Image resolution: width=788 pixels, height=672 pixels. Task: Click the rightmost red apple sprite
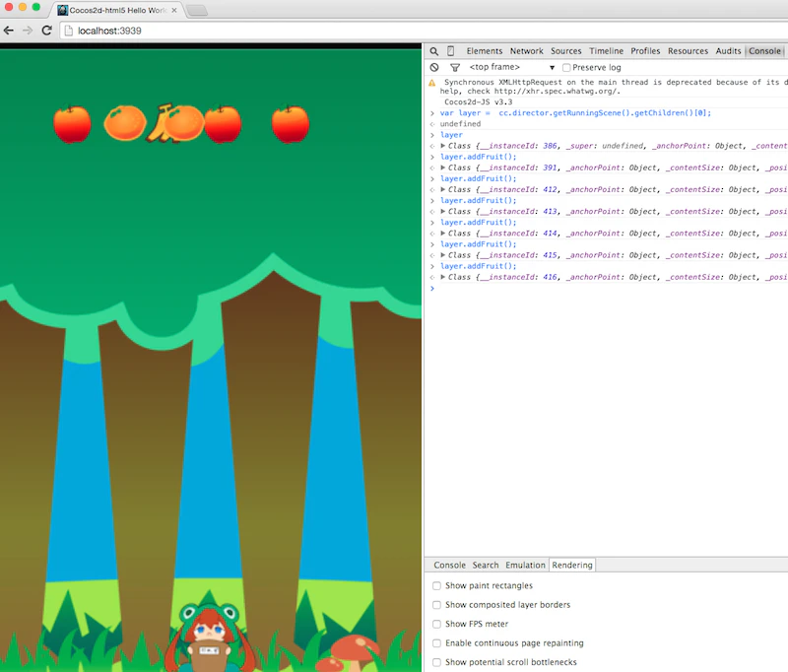coord(291,123)
